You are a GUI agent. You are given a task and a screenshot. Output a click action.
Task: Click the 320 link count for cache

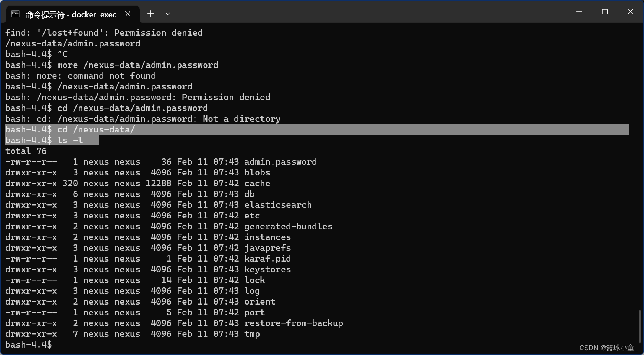click(x=70, y=183)
